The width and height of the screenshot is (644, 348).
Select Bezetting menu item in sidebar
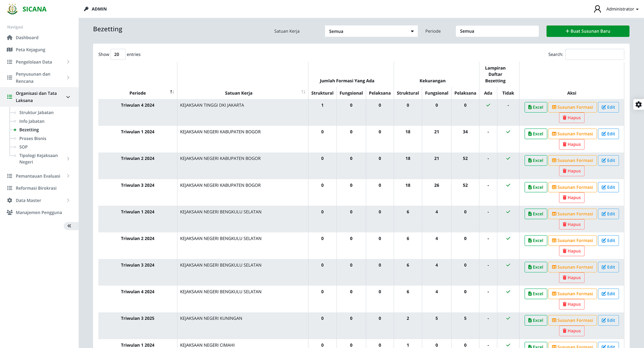29,130
